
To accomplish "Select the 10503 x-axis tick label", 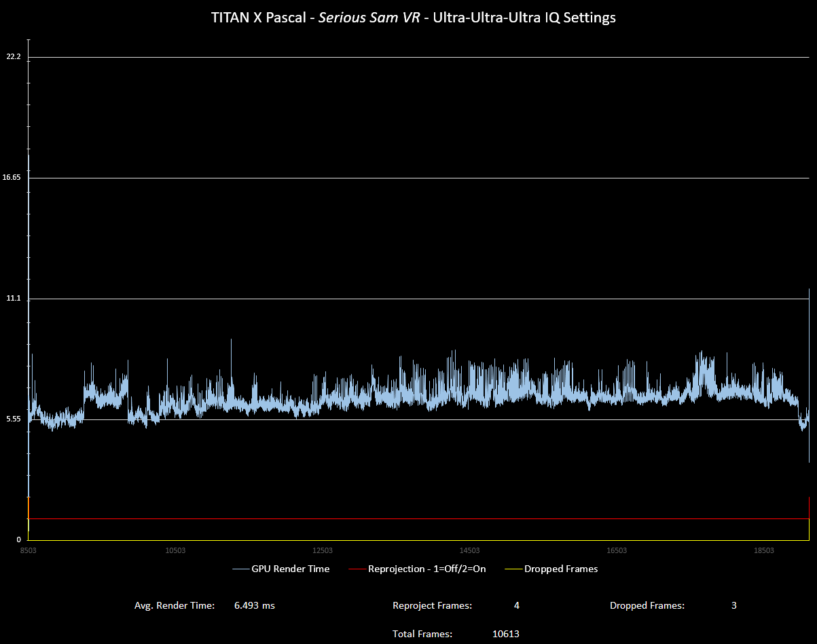I will pyautogui.click(x=175, y=550).
